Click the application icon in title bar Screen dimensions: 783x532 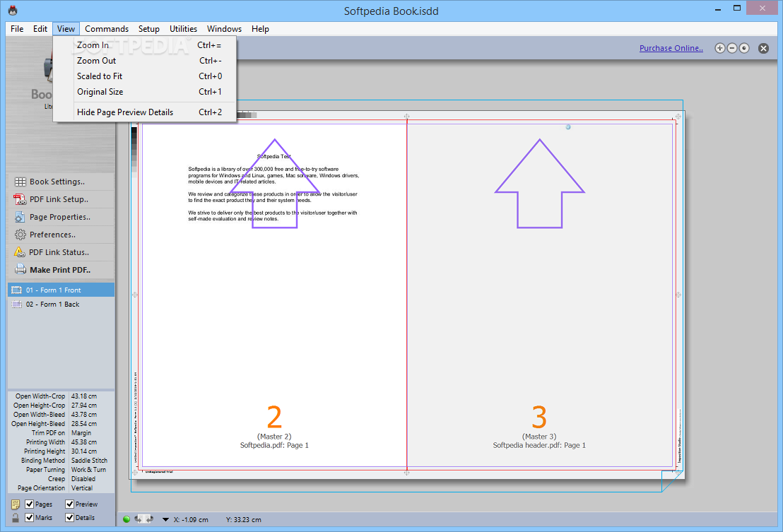(13, 10)
